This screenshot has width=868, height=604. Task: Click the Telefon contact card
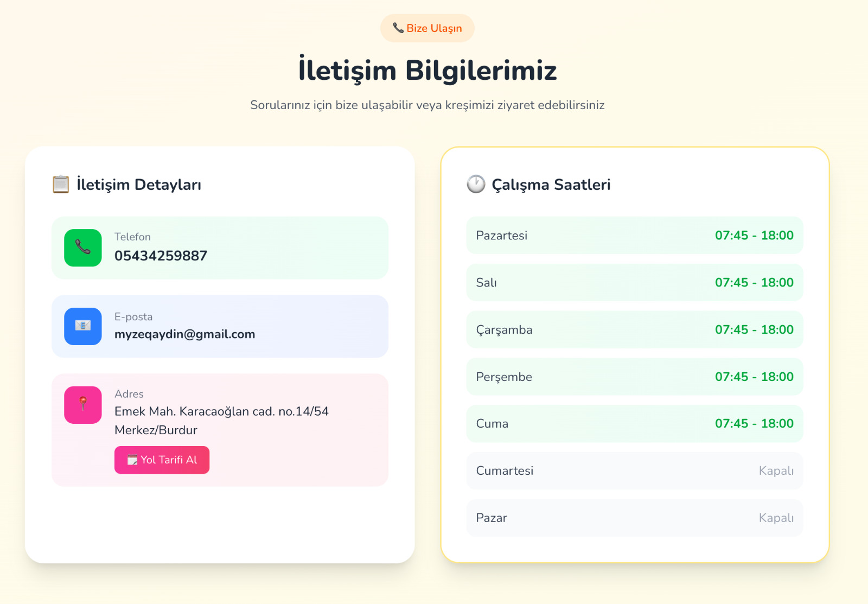click(x=220, y=248)
